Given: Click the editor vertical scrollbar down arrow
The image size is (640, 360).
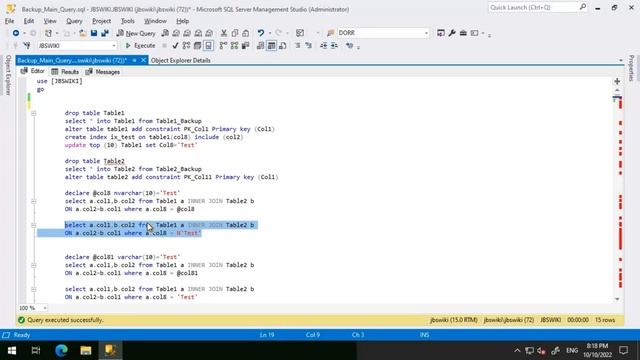Looking at the screenshot, I should click(x=617, y=299).
